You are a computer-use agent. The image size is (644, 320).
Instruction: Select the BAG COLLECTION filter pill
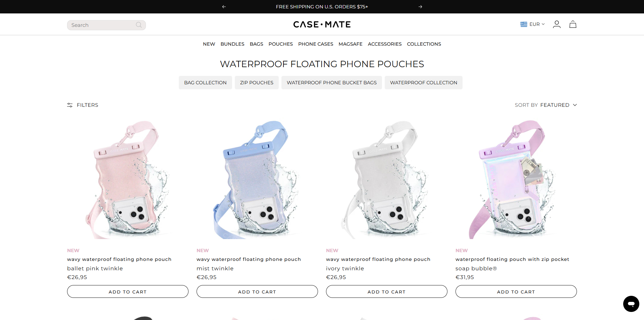coord(205,83)
